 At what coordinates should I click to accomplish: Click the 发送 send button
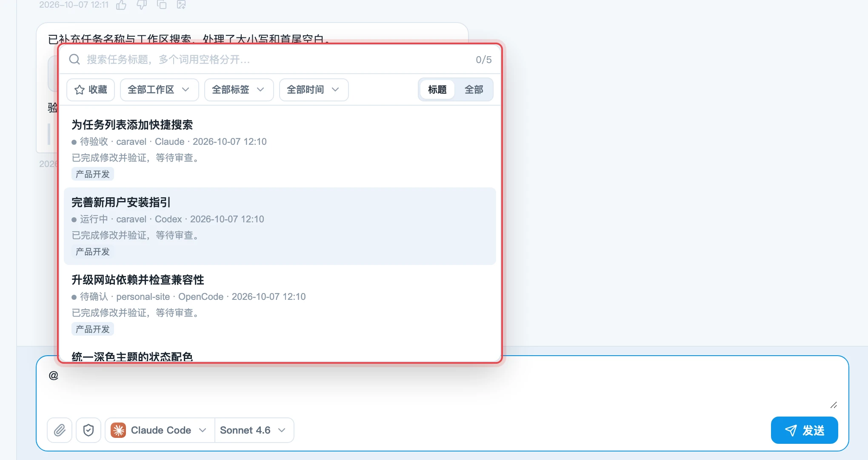(804, 430)
